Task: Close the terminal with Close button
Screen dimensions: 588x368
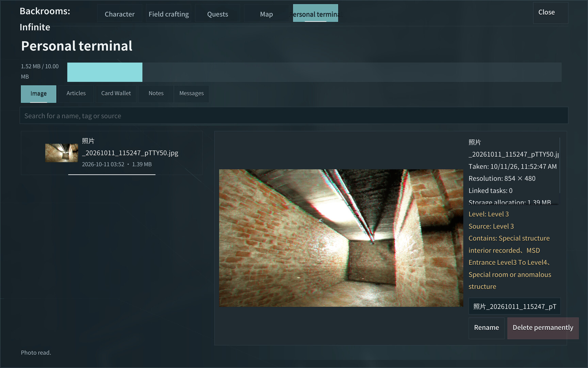Action: [x=550, y=13]
